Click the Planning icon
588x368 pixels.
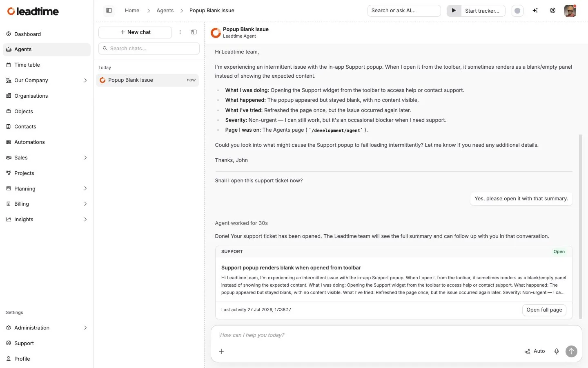[9, 188]
